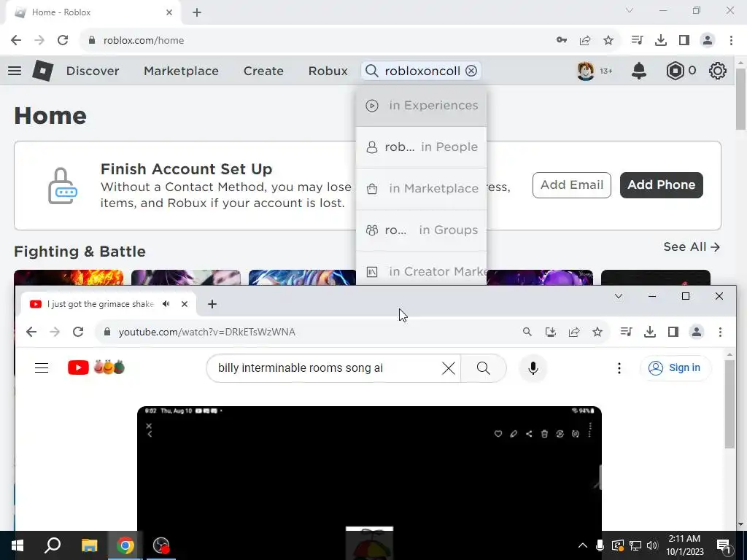Screen dimensions: 747x560
Task: Search robloxoncoll in People
Action: pos(421,147)
